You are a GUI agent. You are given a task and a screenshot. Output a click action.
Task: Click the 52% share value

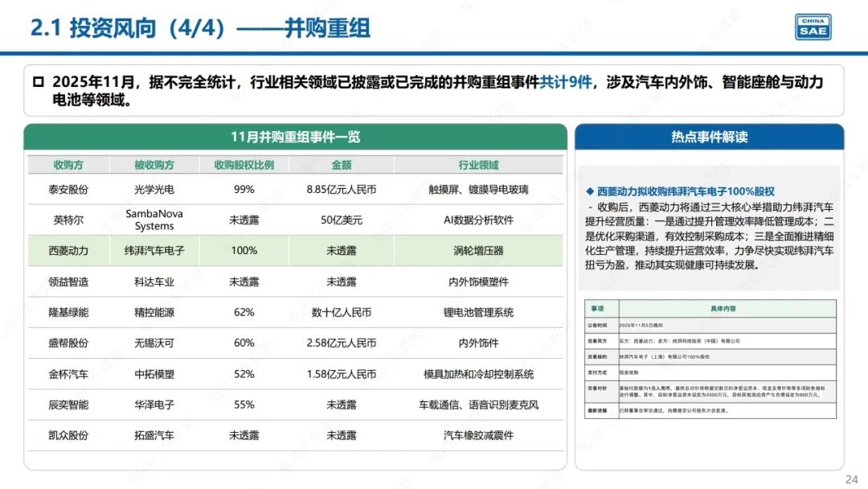244,374
